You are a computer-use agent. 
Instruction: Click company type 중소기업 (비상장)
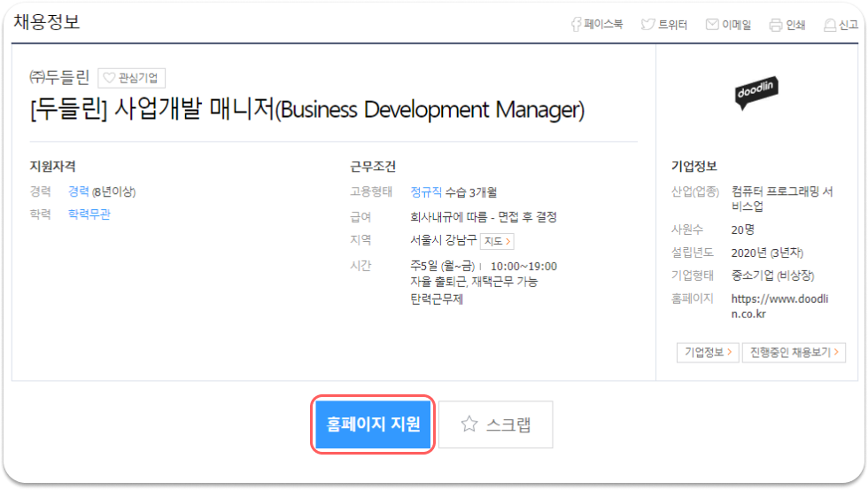click(772, 276)
